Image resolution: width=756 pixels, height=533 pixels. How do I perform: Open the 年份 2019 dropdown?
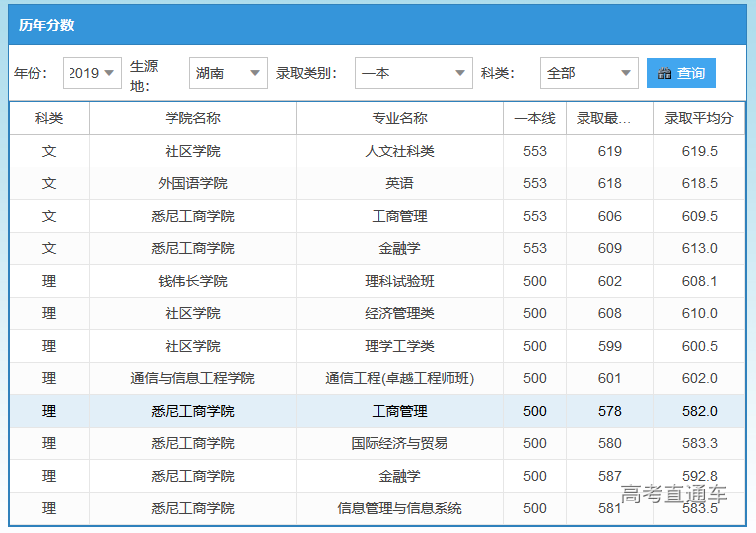tap(93, 73)
